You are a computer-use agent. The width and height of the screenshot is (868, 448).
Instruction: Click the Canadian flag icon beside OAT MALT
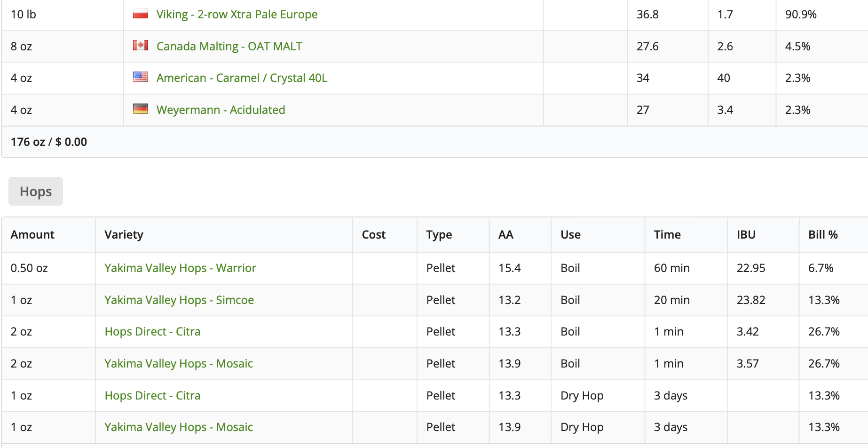[141, 45]
